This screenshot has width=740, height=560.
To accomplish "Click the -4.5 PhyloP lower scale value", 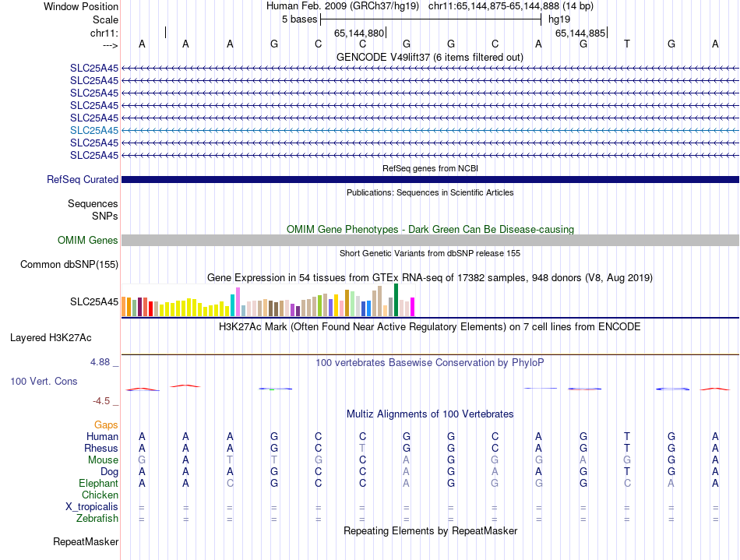I will tap(101, 401).
